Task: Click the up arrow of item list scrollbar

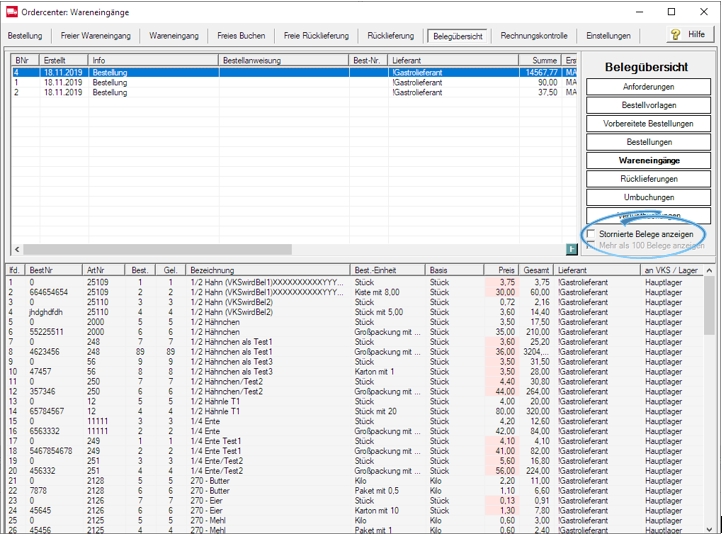Action: click(709, 270)
